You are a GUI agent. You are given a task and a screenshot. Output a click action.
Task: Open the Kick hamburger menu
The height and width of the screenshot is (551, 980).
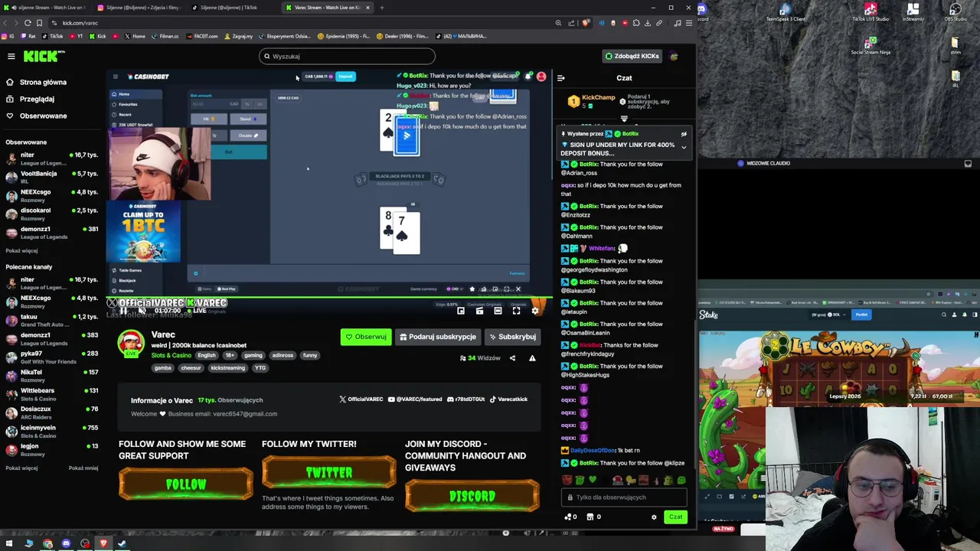(x=11, y=56)
